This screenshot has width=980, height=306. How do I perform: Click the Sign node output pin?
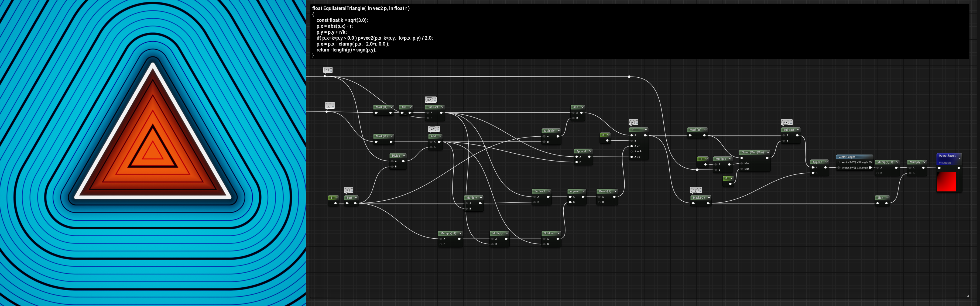[886, 203]
